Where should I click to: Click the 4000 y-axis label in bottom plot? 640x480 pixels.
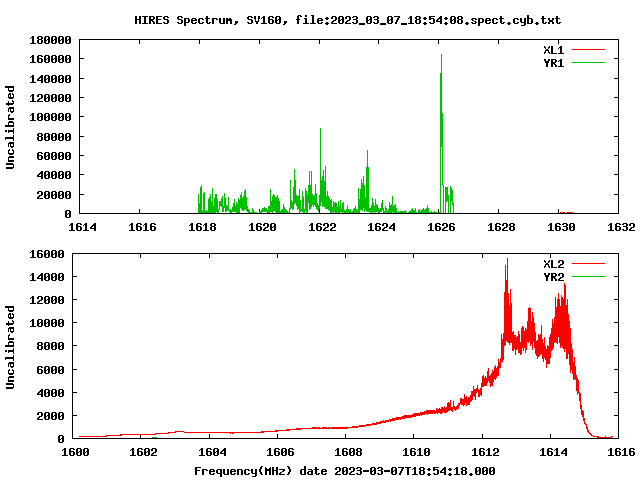50,393
